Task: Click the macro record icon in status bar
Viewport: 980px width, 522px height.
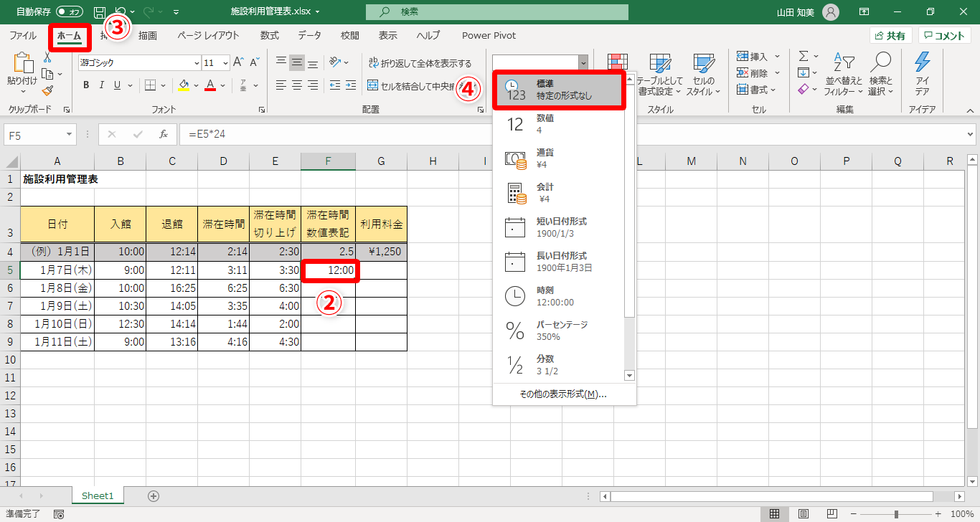Action: [x=59, y=514]
